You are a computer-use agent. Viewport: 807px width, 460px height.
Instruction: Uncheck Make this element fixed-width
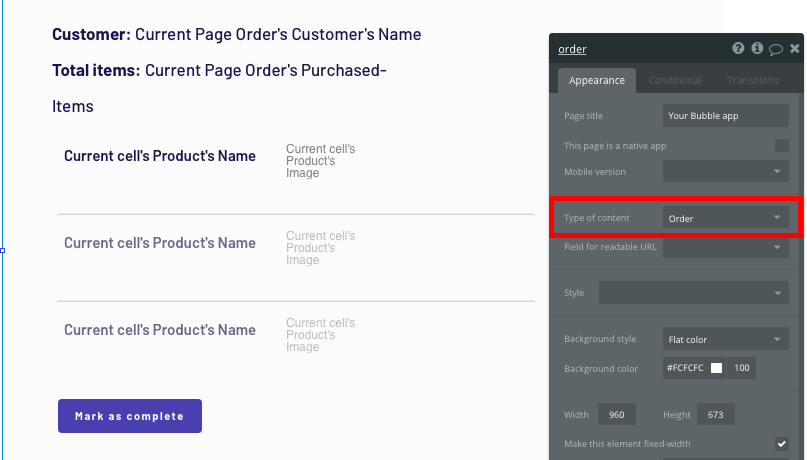782,444
